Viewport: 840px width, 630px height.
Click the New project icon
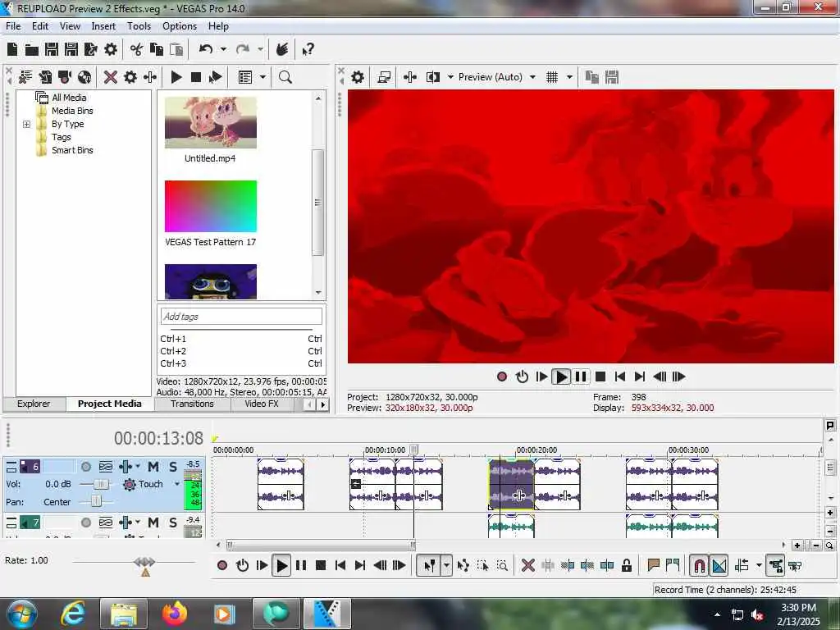(x=12, y=50)
